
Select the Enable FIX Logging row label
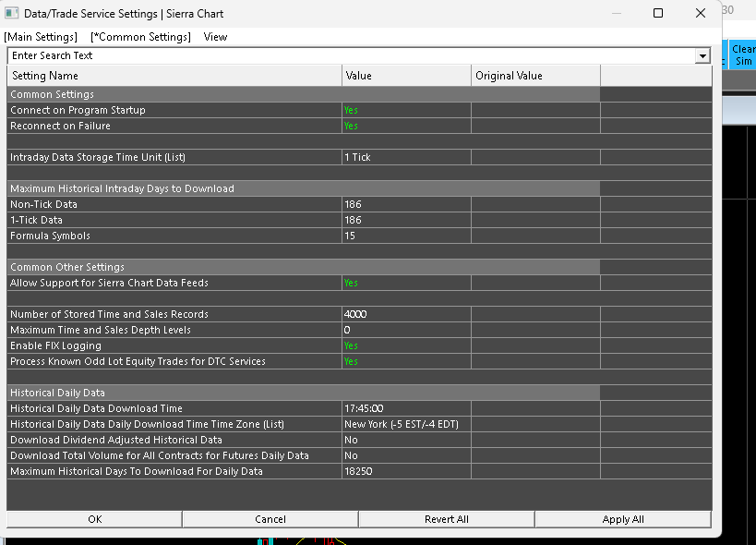click(x=55, y=345)
